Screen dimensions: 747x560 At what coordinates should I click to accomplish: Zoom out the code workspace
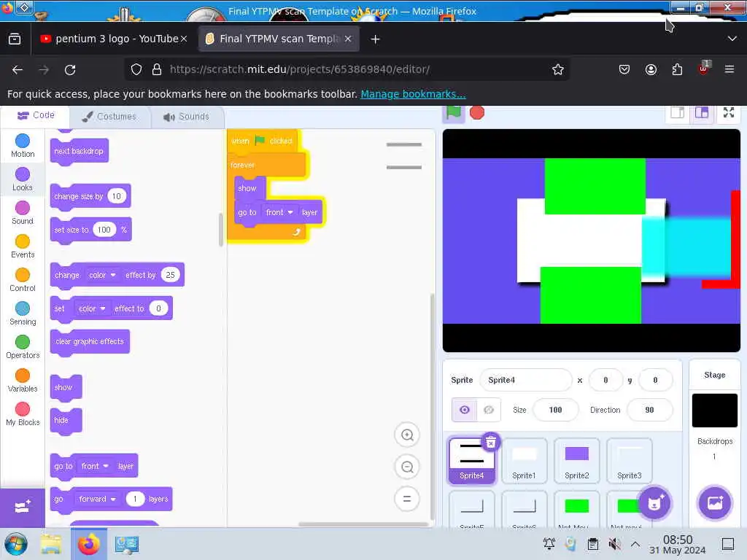coord(407,467)
